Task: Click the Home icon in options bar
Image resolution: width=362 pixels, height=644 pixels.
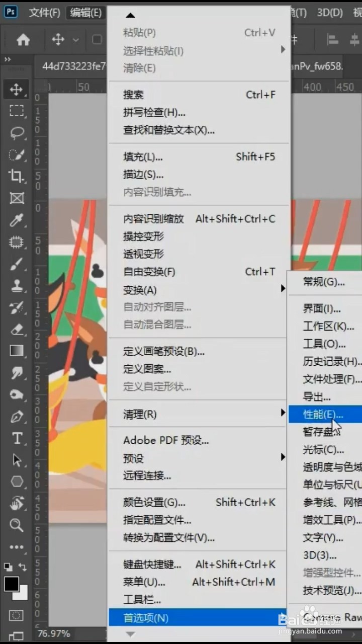Action: (x=23, y=40)
